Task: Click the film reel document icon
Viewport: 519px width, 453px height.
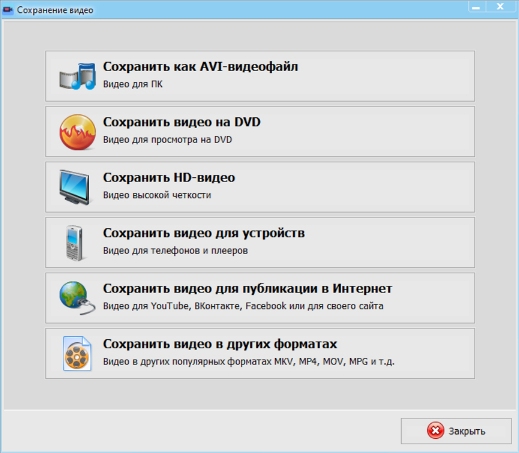Action: click(77, 353)
